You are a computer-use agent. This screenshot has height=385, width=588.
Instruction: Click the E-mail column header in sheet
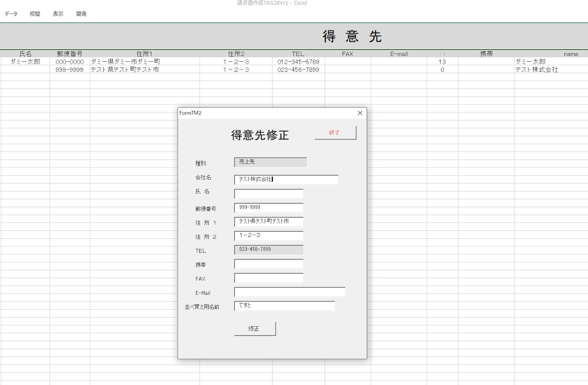399,54
